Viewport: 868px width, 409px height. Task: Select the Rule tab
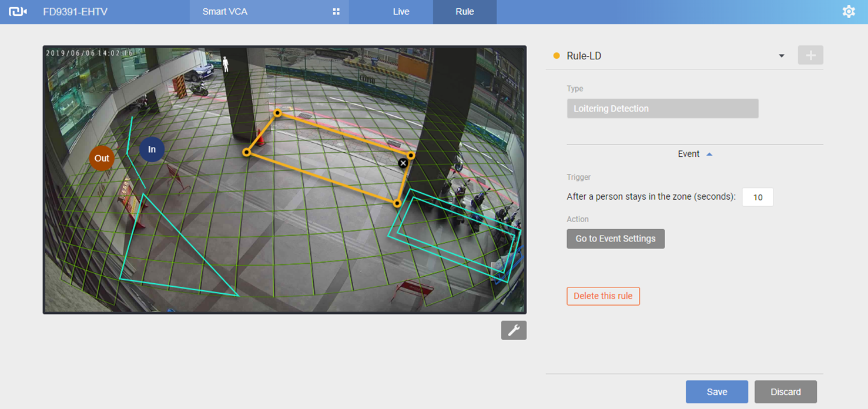464,12
